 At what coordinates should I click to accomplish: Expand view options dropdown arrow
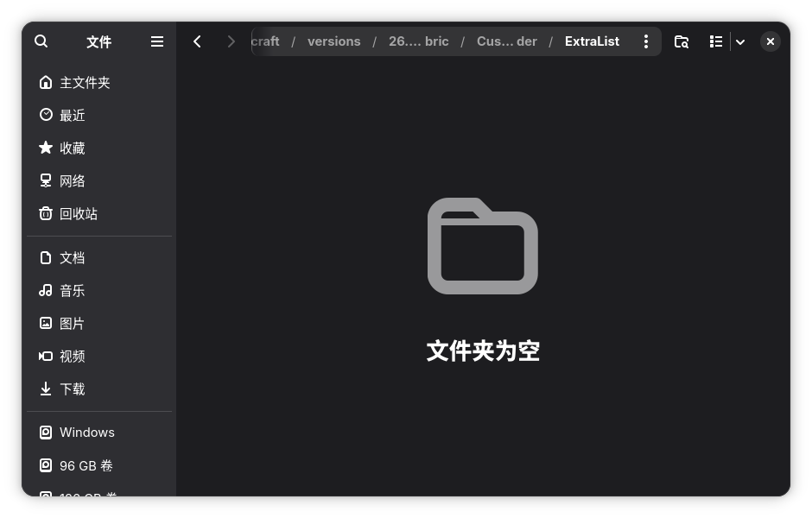pyautogui.click(x=740, y=41)
